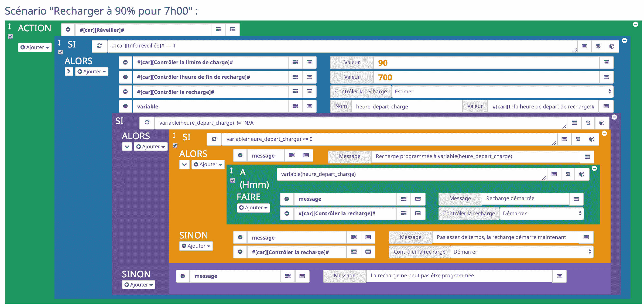Screen dimensions: 644x307
Task: Toggle the A (Hmm) block checkbox
Action: pos(233,180)
